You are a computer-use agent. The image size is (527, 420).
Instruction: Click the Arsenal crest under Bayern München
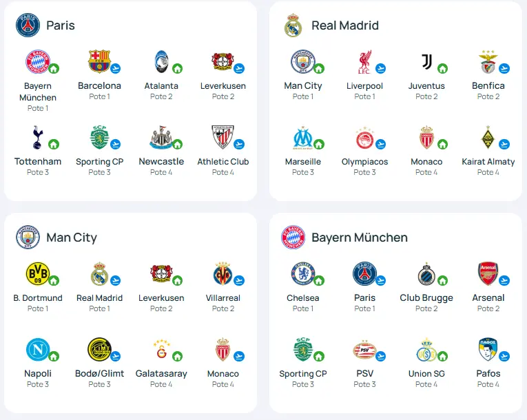(x=488, y=273)
